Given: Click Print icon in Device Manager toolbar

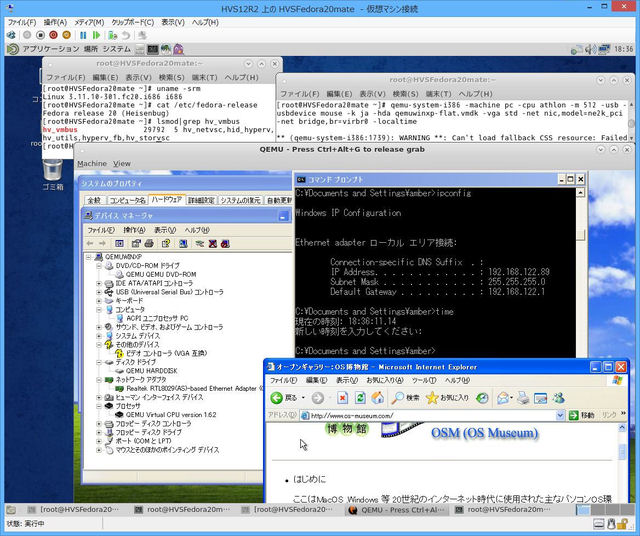Looking at the screenshot, I should (149, 244).
